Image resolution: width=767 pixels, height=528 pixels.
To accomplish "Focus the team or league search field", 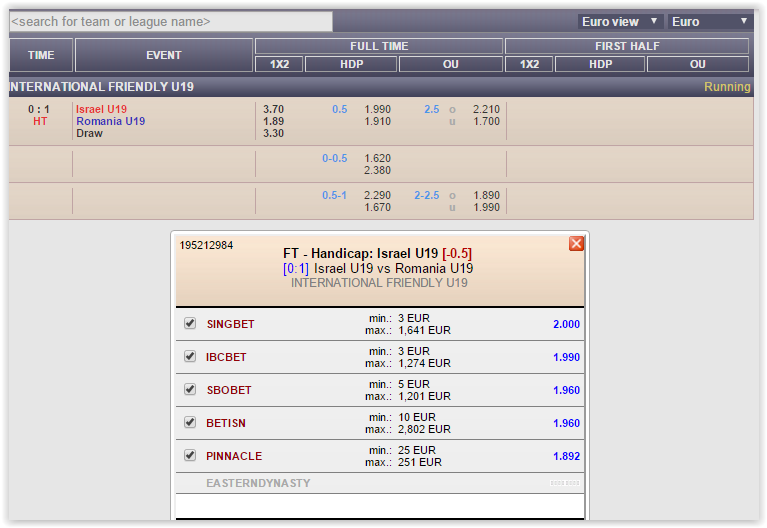I will point(171,22).
